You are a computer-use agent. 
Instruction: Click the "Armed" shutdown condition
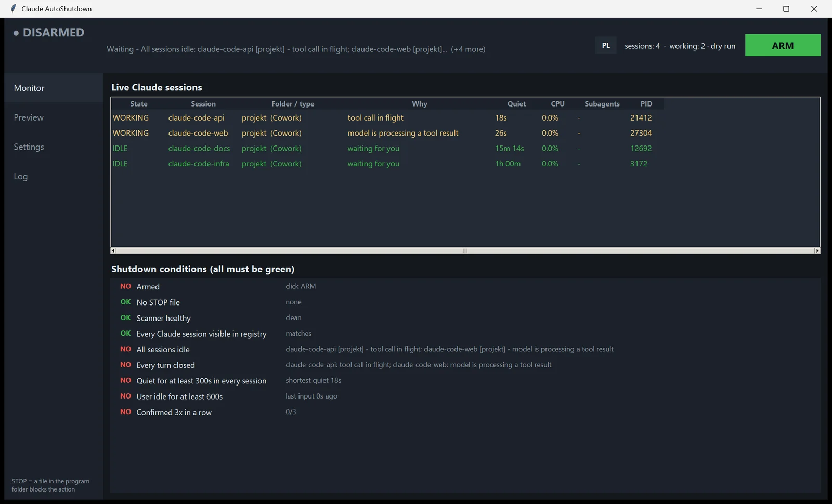click(x=148, y=287)
